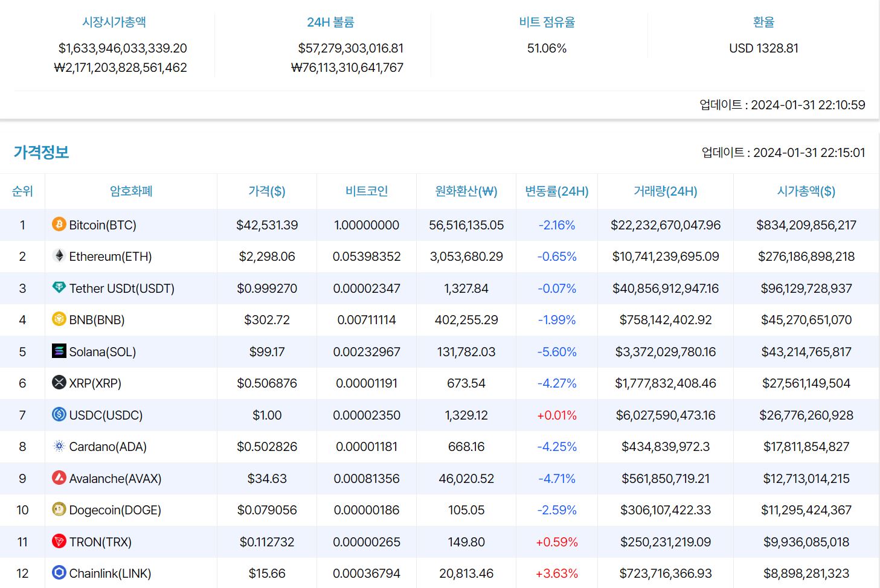
Task: Click Ethereum price $2,298.06
Action: pyautogui.click(x=267, y=257)
